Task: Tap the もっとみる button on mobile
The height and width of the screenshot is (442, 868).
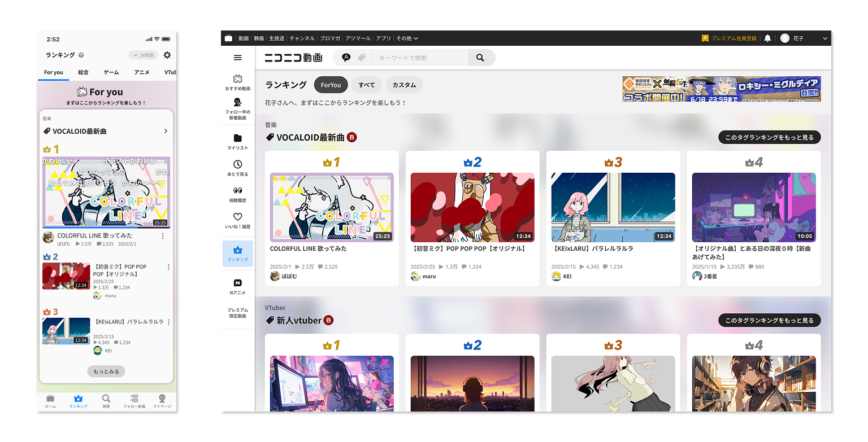Action: pyautogui.click(x=106, y=371)
